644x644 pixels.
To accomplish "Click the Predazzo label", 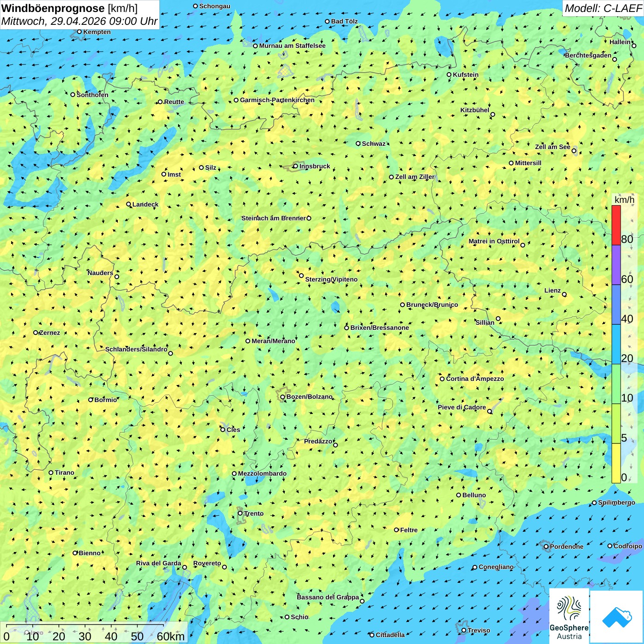I will pos(318,441).
